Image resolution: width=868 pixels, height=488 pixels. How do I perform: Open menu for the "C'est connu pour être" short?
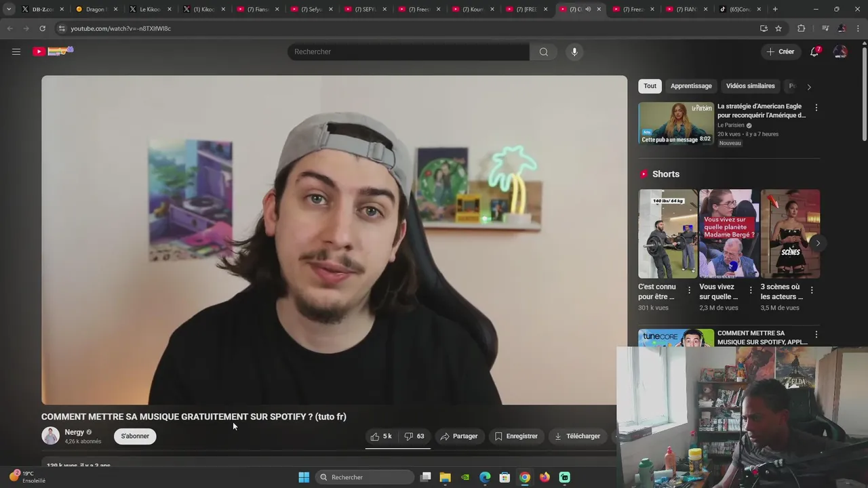click(x=689, y=290)
